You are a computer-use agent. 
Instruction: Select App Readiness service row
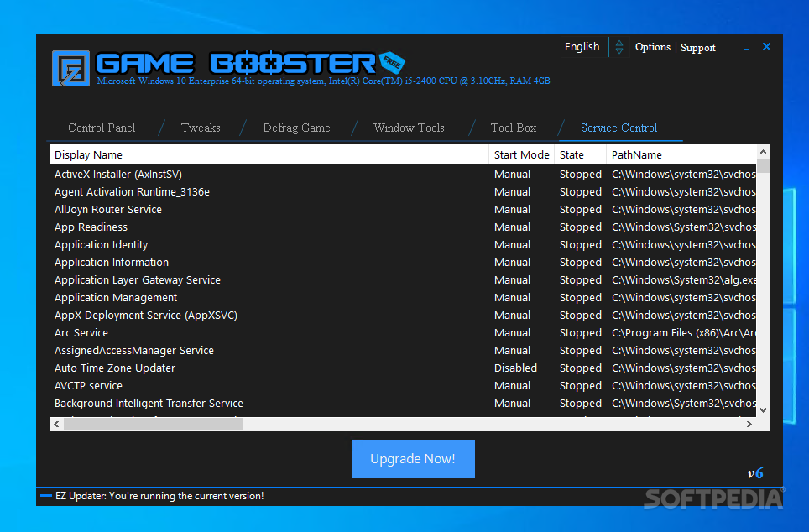[x=403, y=227]
